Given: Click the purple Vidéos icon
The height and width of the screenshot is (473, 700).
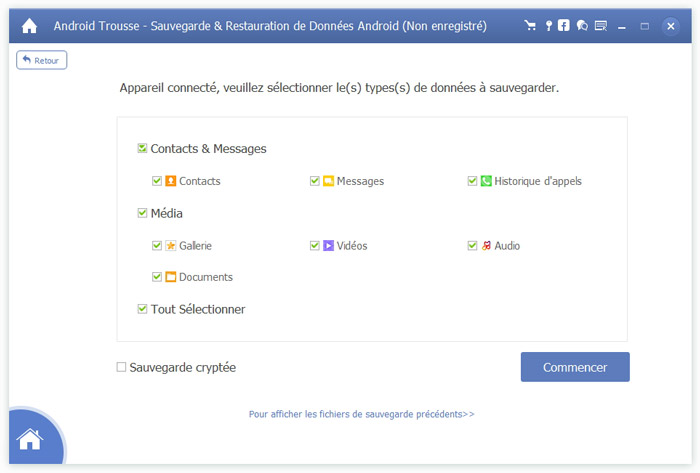Looking at the screenshot, I should (x=328, y=245).
